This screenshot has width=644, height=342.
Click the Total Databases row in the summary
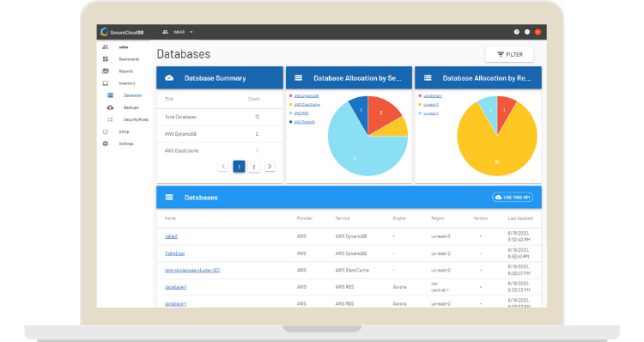coord(220,117)
